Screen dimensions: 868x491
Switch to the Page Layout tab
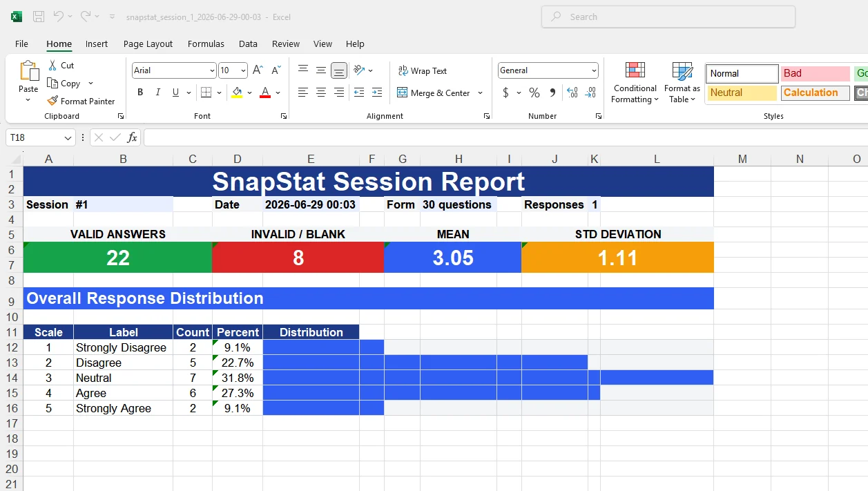(x=148, y=44)
